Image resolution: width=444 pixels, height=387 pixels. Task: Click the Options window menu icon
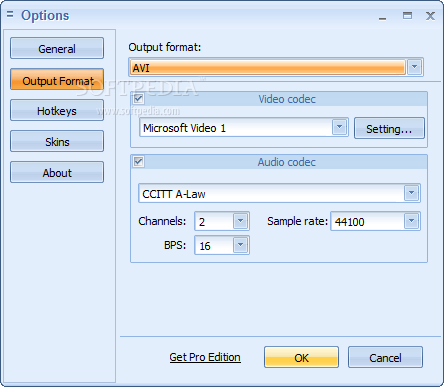pos(10,14)
